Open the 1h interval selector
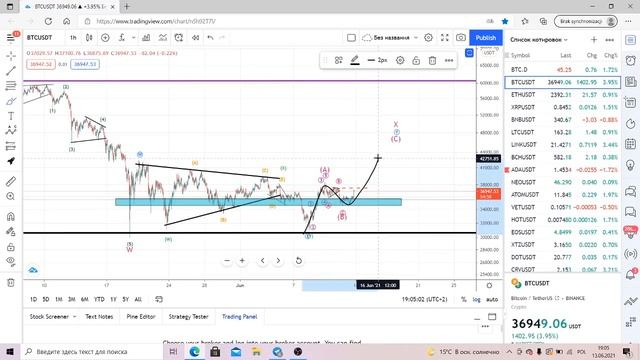 pos(73,38)
